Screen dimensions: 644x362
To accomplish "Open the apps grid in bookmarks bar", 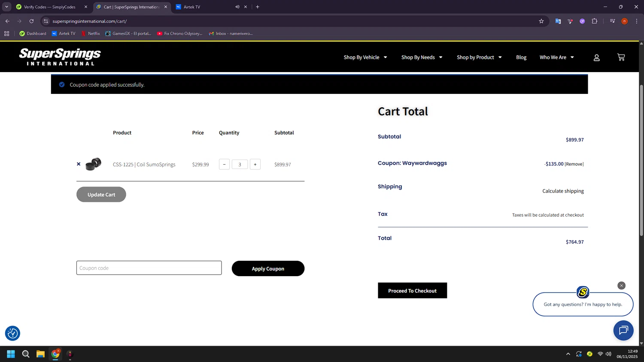I will (7, 33).
